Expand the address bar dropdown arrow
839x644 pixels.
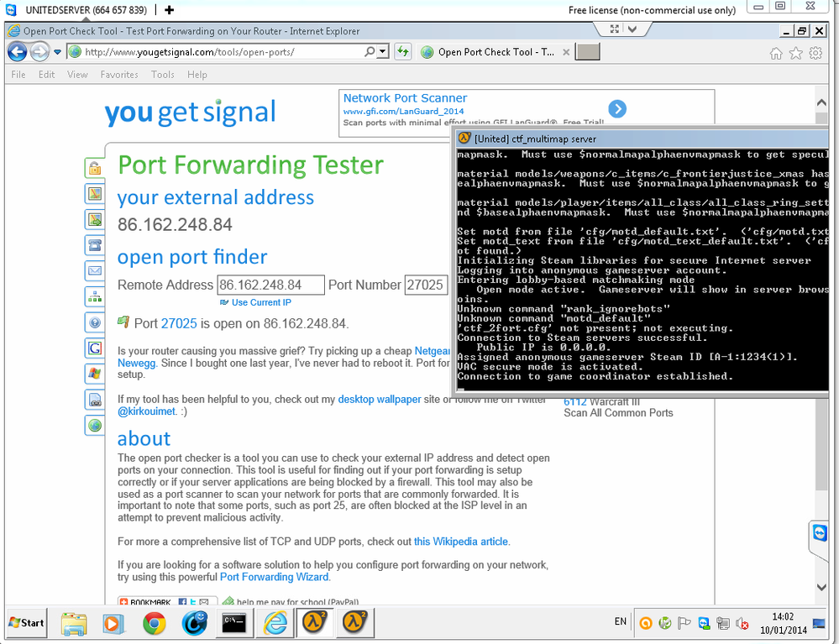pos(383,52)
